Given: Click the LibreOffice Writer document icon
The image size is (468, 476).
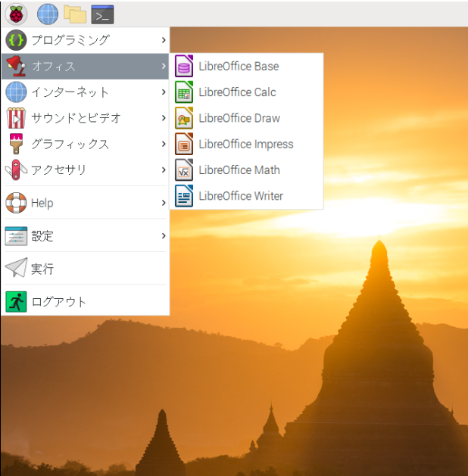Looking at the screenshot, I should (x=184, y=196).
